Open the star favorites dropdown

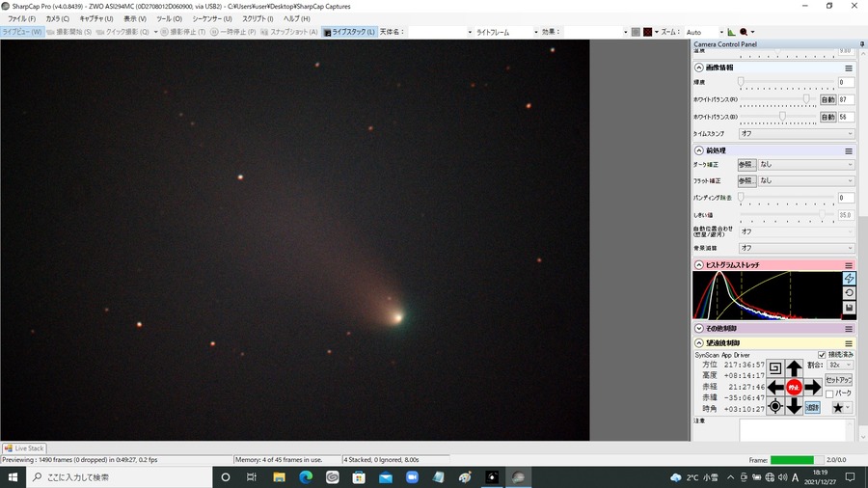tap(841, 408)
